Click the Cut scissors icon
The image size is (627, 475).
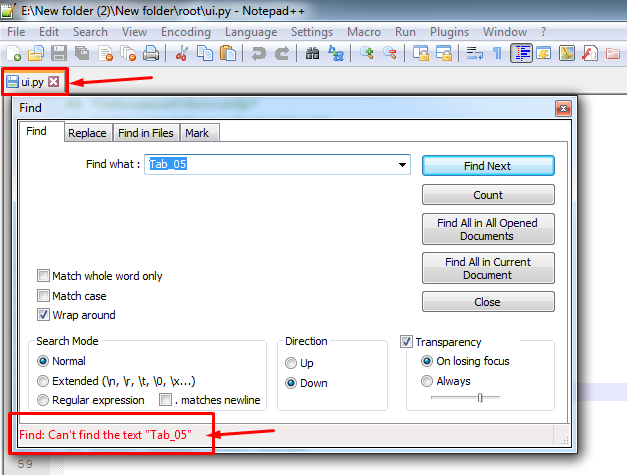(182, 53)
